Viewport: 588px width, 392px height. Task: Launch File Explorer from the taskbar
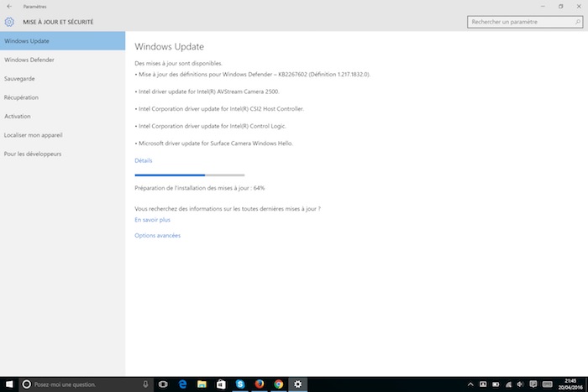(200, 384)
